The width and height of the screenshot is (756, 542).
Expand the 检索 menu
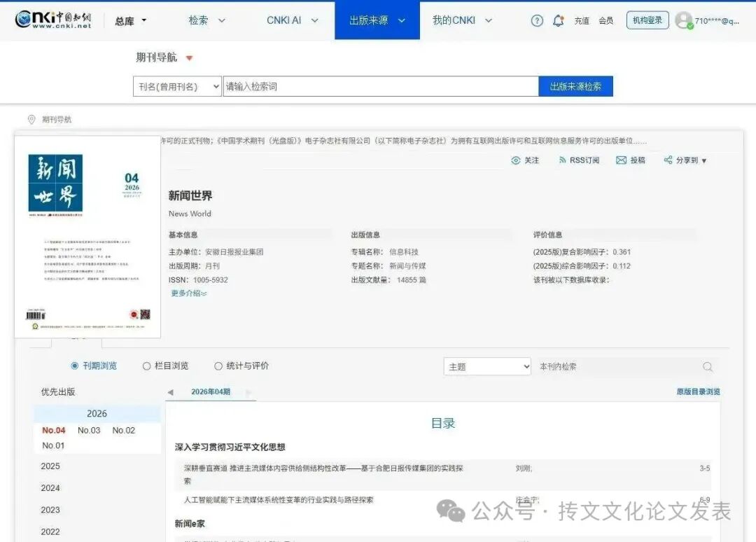click(206, 20)
